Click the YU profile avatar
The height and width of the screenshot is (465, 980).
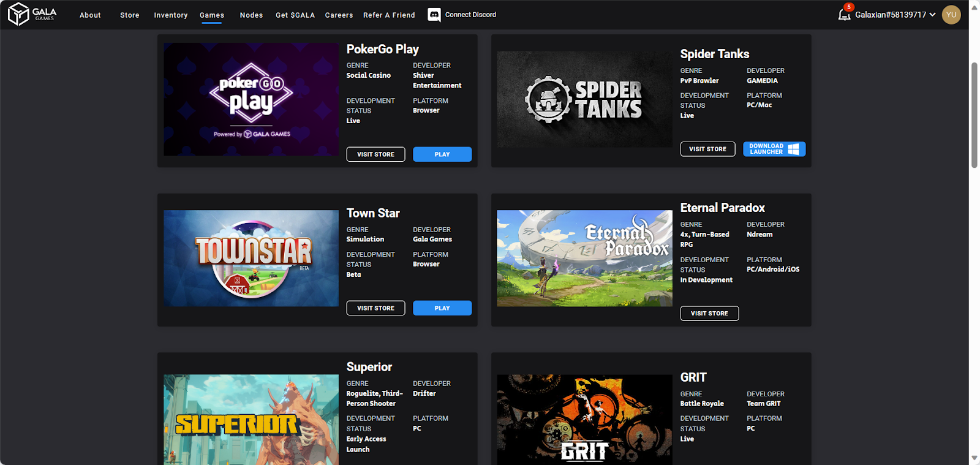pos(951,15)
